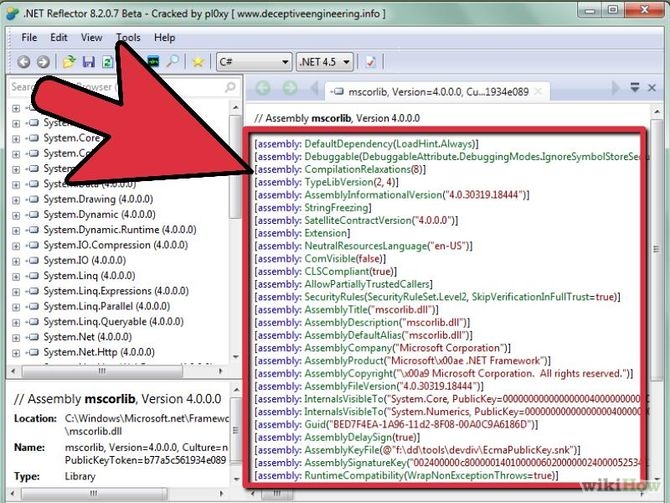Click the green Refresh icon in toolbar

tap(107, 62)
